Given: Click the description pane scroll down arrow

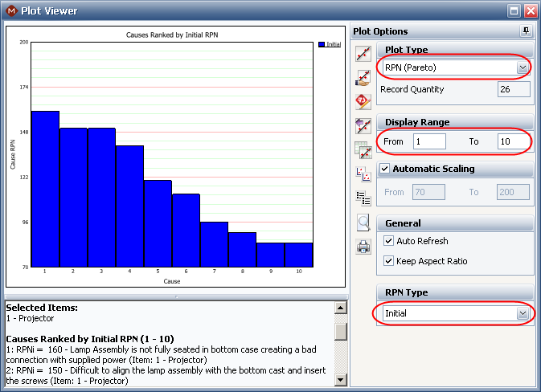Looking at the screenshot, I should click(340, 380).
